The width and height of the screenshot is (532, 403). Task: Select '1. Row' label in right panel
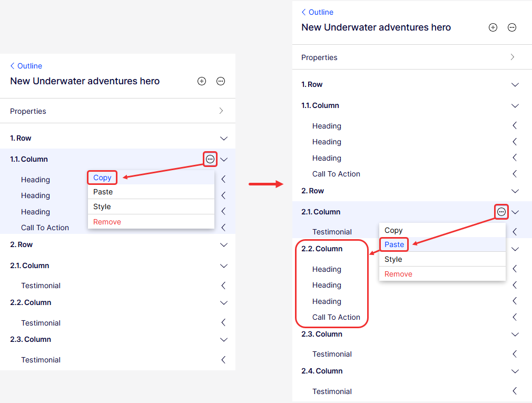(x=312, y=84)
